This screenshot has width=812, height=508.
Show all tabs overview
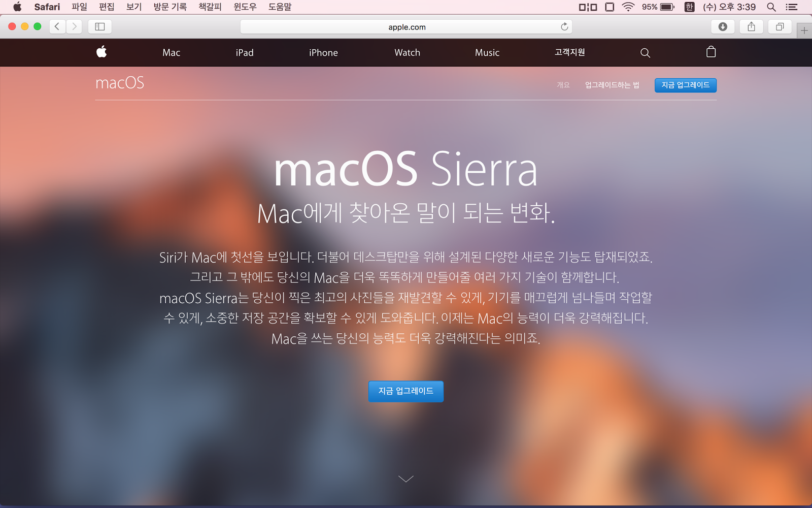pyautogui.click(x=780, y=26)
